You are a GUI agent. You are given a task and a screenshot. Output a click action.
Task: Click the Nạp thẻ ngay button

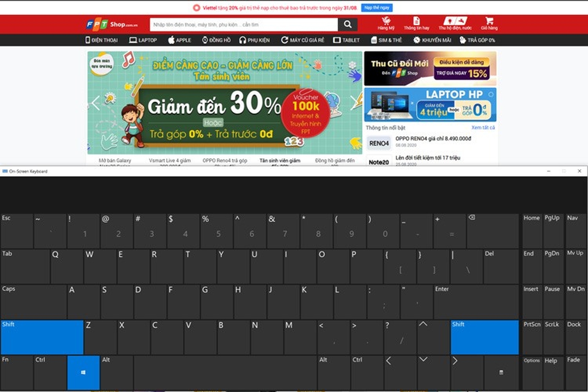point(377,8)
